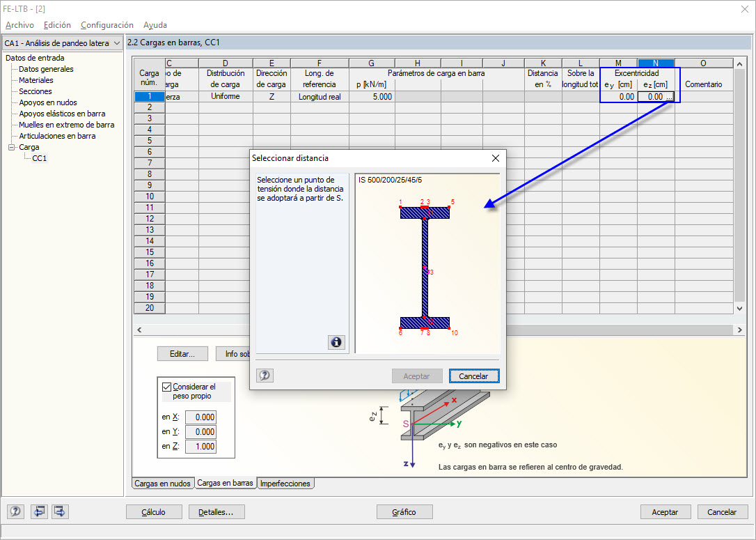Click the en X self-weight field

click(200, 417)
